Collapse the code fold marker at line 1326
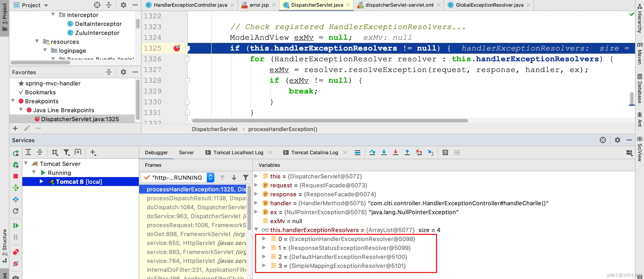644x279 pixels. point(188,59)
